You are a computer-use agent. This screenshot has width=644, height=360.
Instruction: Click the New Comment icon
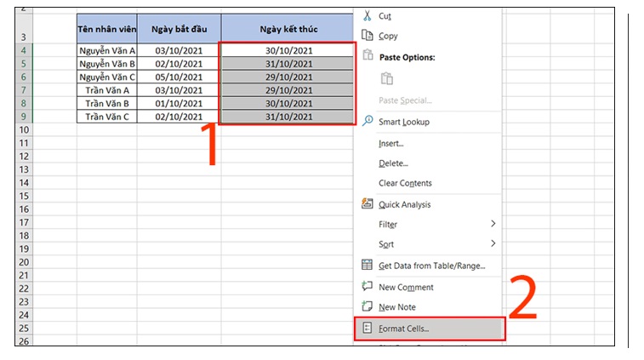pyautogui.click(x=368, y=287)
